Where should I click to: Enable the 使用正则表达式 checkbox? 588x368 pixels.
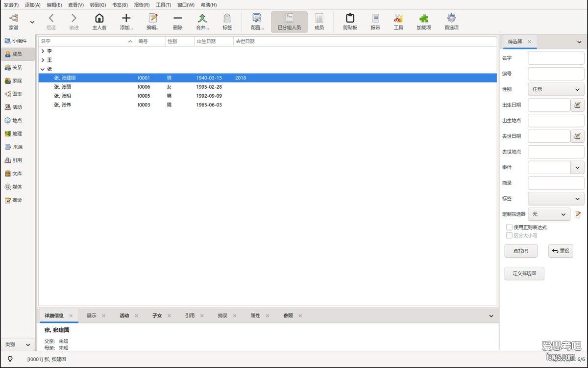tap(509, 227)
